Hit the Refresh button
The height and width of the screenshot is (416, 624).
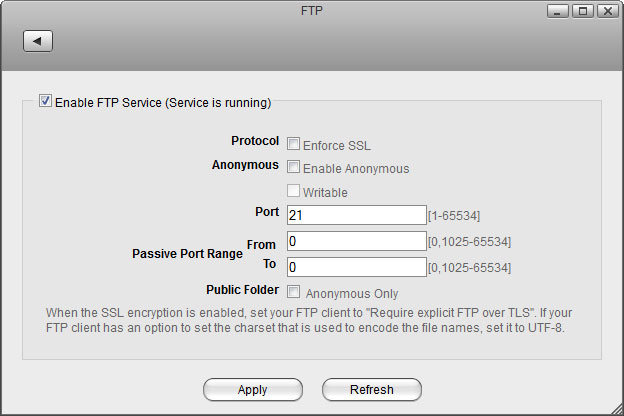371,390
